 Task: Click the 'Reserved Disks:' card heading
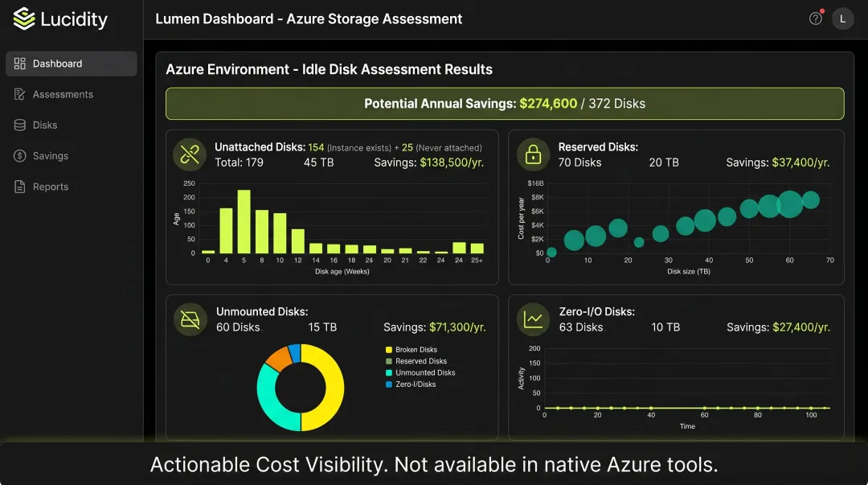coord(598,147)
